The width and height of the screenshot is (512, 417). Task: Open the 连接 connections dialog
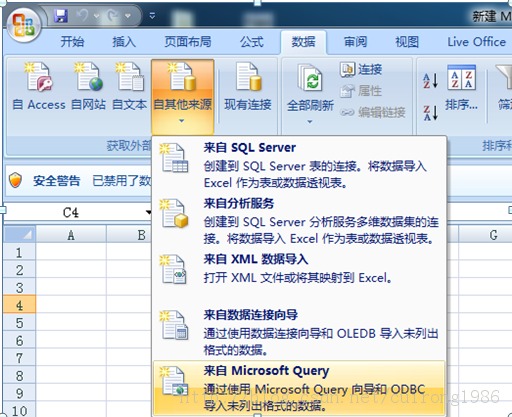click(361, 69)
